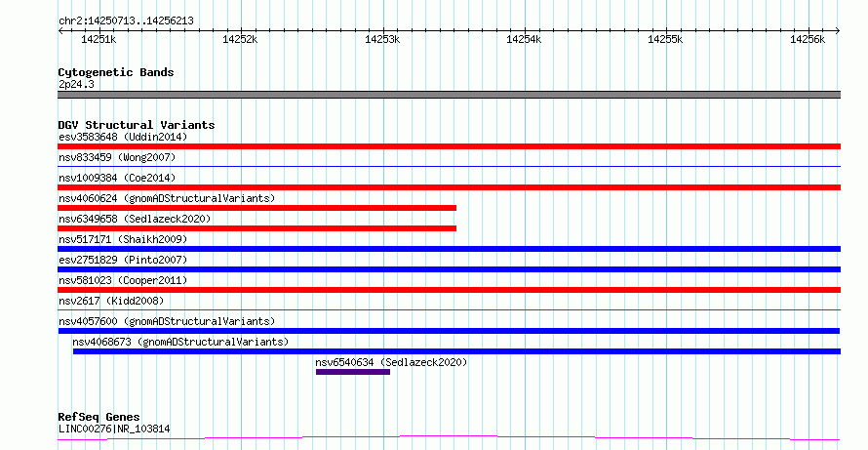This screenshot has width=868, height=450.
Task: Click the red nsv6349658 variant bar
Action: point(257,228)
